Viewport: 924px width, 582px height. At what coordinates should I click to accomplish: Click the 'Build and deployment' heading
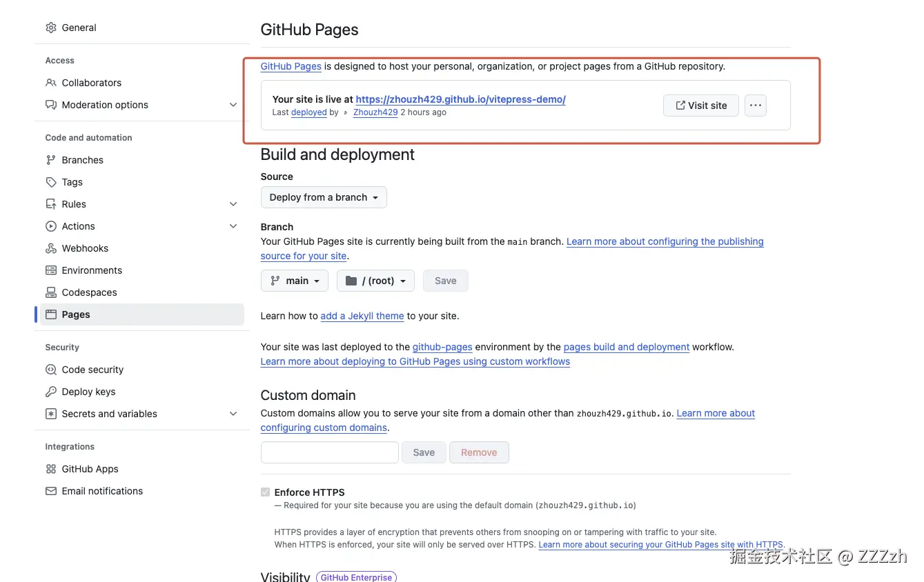[337, 154]
